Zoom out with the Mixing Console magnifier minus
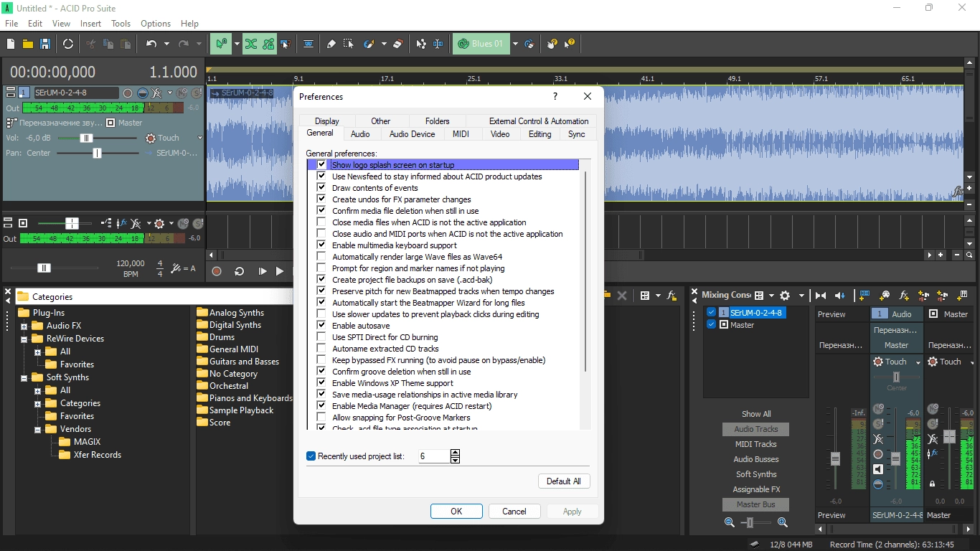Image resolution: width=980 pixels, height=551 pixels. click(x=730, y=523)
